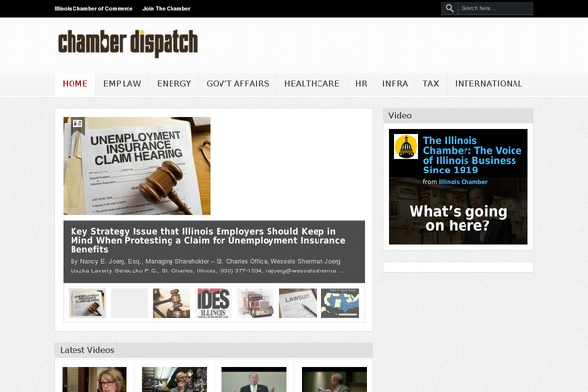Open latest video showing cameraman crowd
The width and height of the screenshot is (588, 392).
174,379
